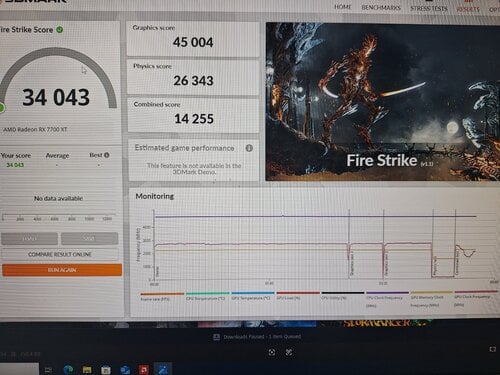The height and width of the screenshot is (375, 500).
Task: Go to the HOME tab
Action: click(x=343, y=7)
